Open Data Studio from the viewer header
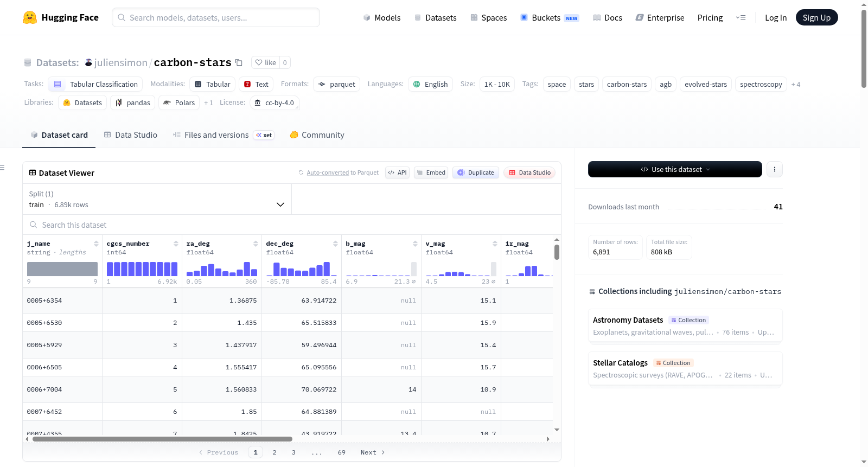This screenshot has height=467, width=868. [x=529, y=172]
